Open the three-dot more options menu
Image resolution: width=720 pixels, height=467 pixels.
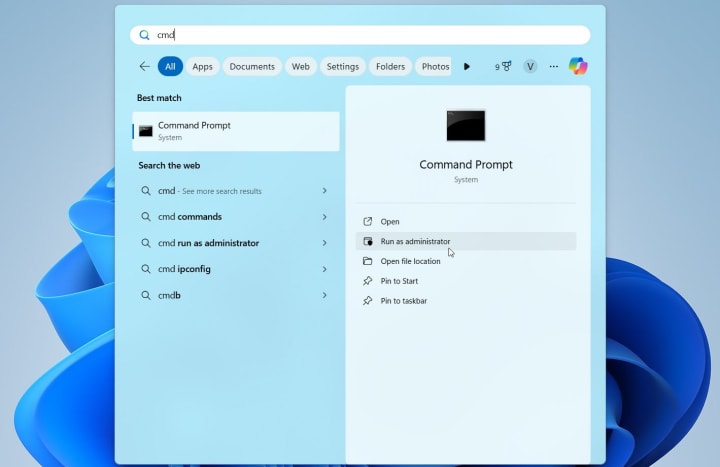pos(554,67)
